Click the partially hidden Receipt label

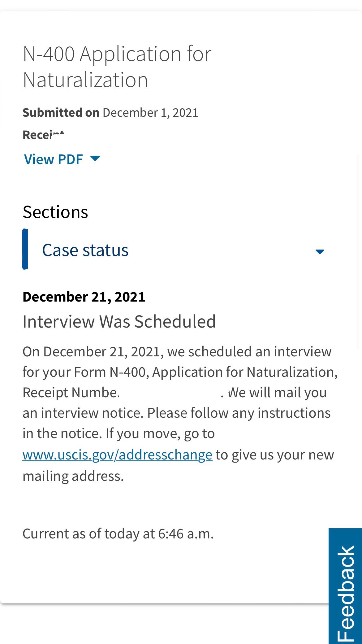click(44, 135)
